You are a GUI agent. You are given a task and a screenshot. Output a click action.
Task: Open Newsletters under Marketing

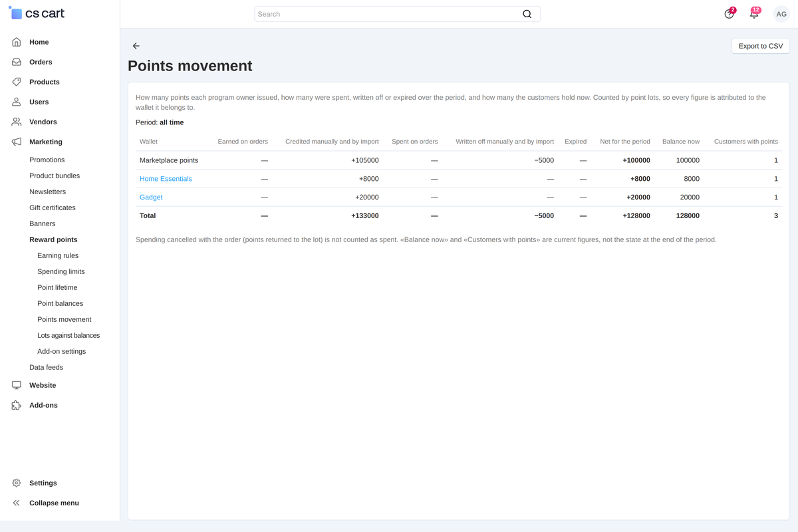[x=47, y=192]
